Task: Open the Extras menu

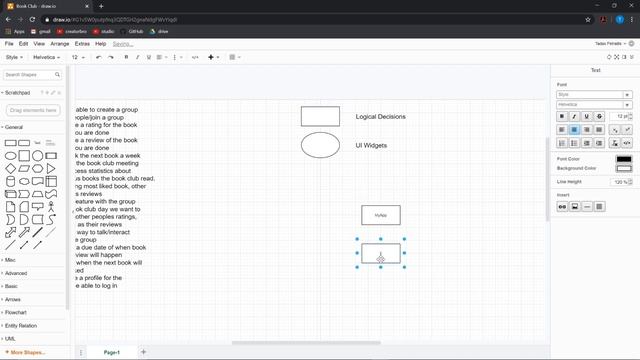Action: click(x=82, y=44)
